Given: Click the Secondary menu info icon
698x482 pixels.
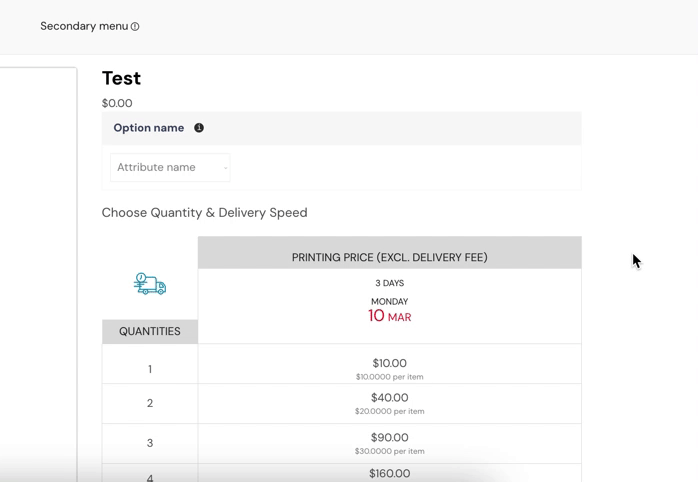Looking at the screenshot, I should (135, 27).
